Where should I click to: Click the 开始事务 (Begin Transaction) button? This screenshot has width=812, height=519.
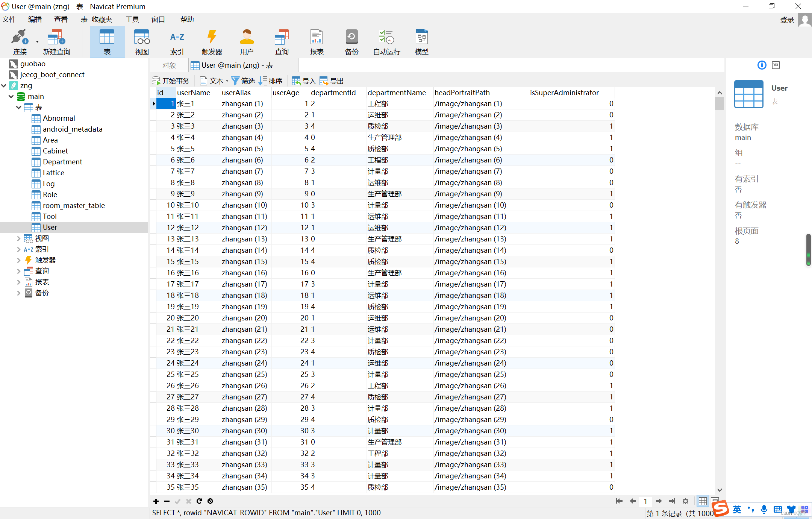pyautogui.click(x=171, y=81)
